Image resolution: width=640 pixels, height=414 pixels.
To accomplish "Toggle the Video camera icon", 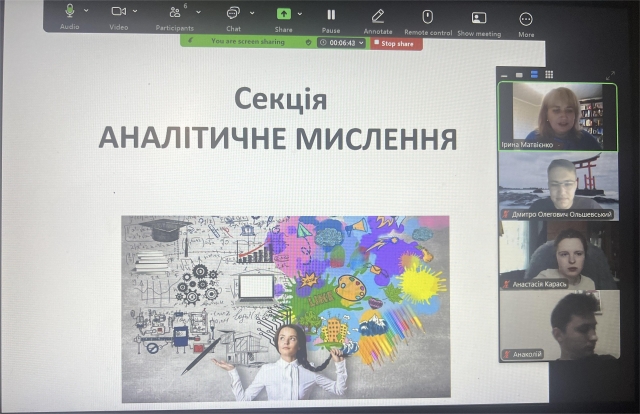I will [x=119, y=12].
